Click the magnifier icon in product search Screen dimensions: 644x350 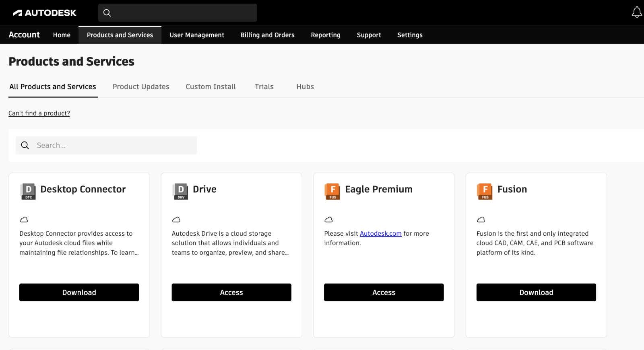pyautogui.click(x=25, y=145)
